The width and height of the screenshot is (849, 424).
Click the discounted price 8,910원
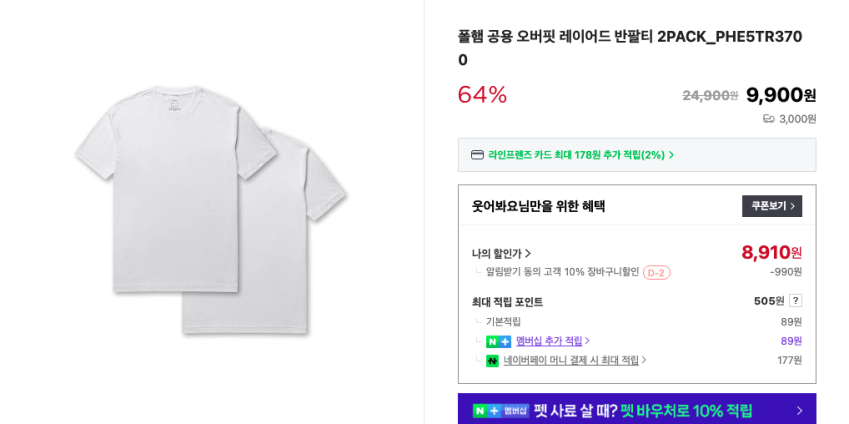click(770, 253)
